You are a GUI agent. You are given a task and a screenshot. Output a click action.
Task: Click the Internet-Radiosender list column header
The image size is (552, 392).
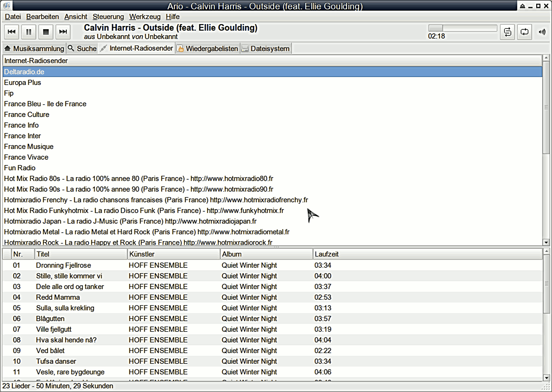[x=272, y=61]
